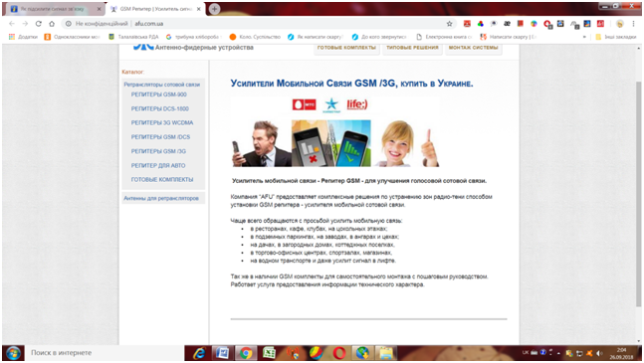Expand the hidden bookmarks chevron
Image resolution: width=644 pixels, height=363 pixels.
coord(584,37)
